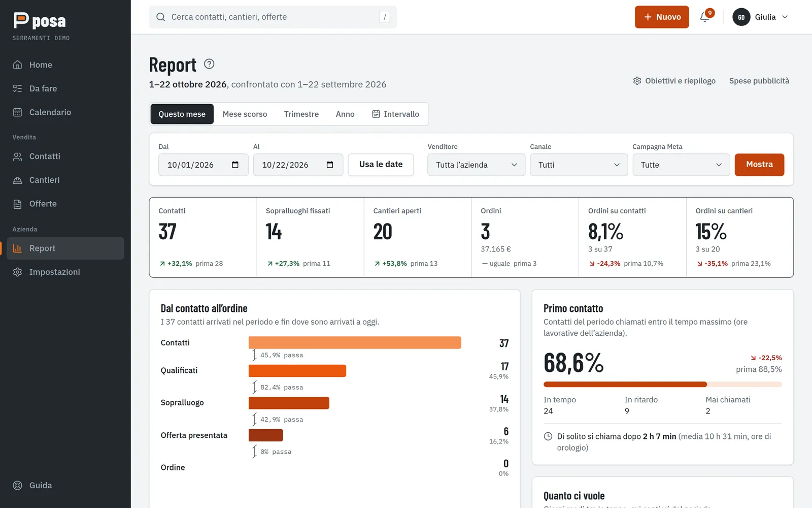The image size is (812, 508).
Task: Switch to the Mese scorso tab
Action: tap(245, 114)
